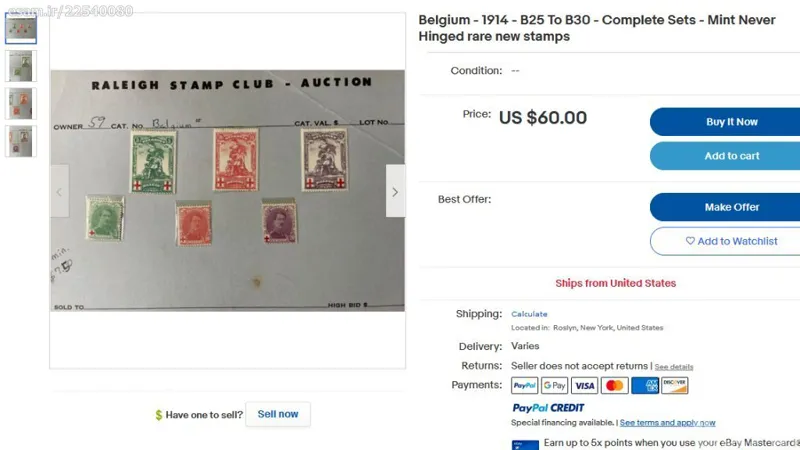This screenshot has height=450, width=800.
Task: Select the third stamp thumbnail
Action: (21, 104)
